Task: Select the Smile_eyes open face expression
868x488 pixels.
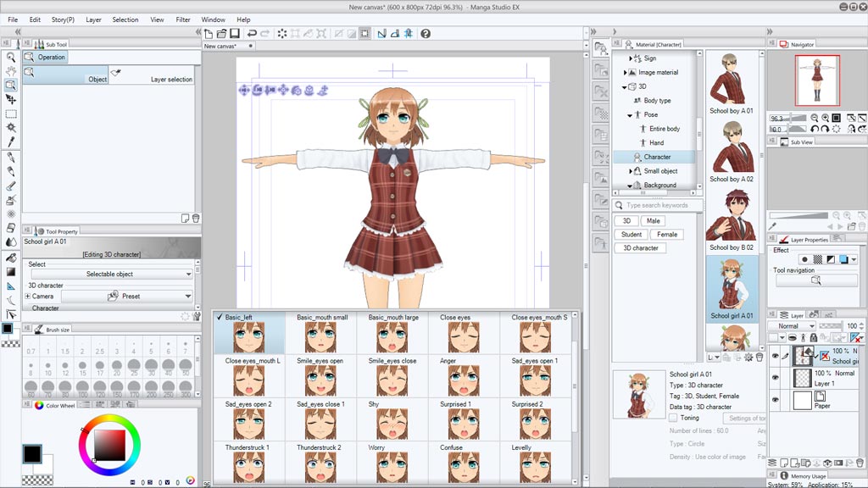Action: tap(320, 378)
